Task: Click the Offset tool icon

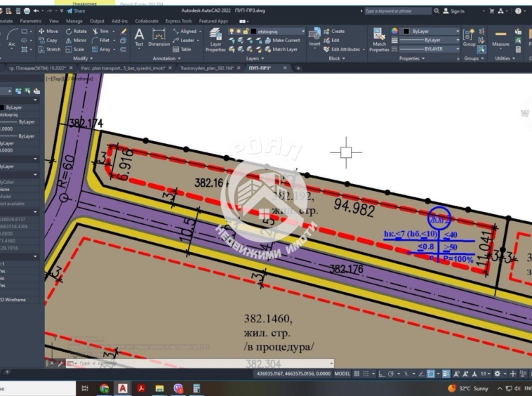Action: point(124,50)
